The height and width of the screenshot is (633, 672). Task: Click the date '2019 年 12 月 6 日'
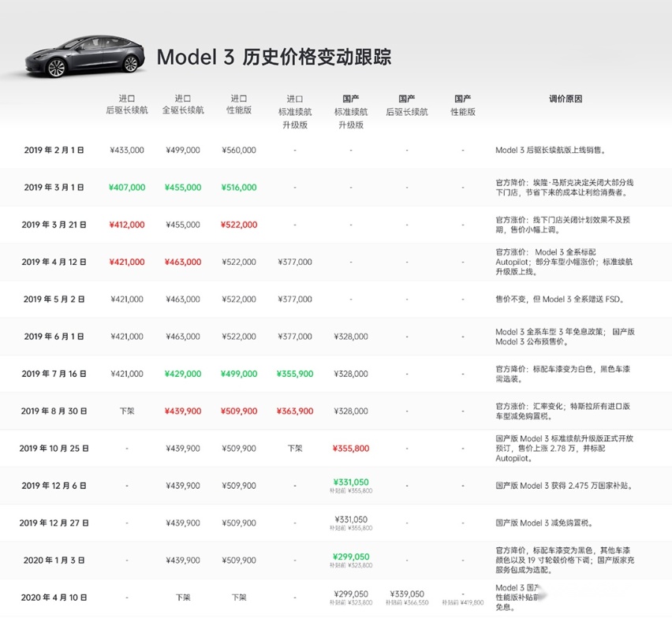point(54,486)
